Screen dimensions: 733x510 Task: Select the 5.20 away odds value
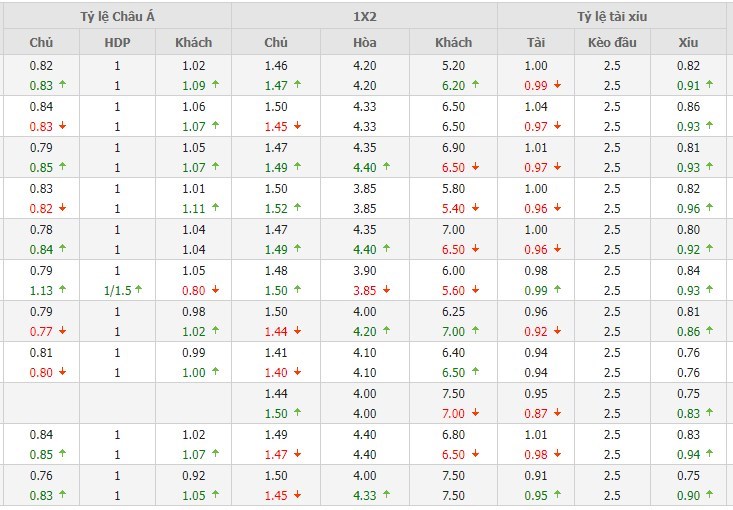[454, 65]
